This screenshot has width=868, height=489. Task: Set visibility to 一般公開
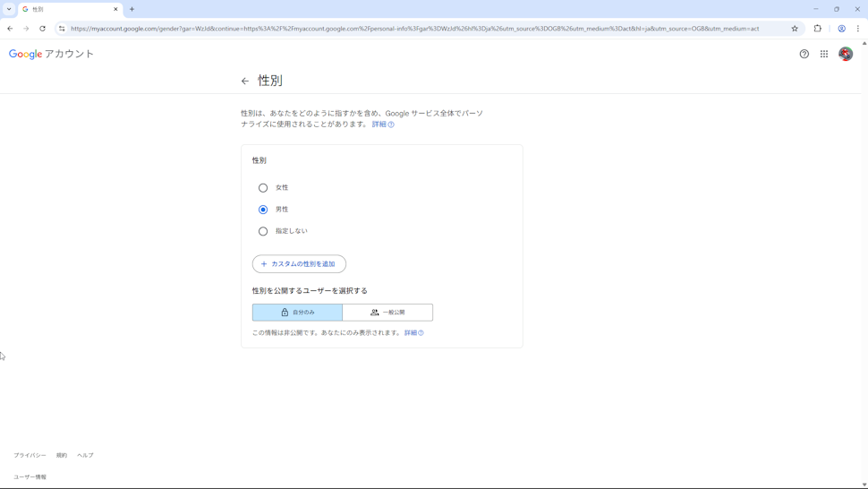(x=387, y=313)
